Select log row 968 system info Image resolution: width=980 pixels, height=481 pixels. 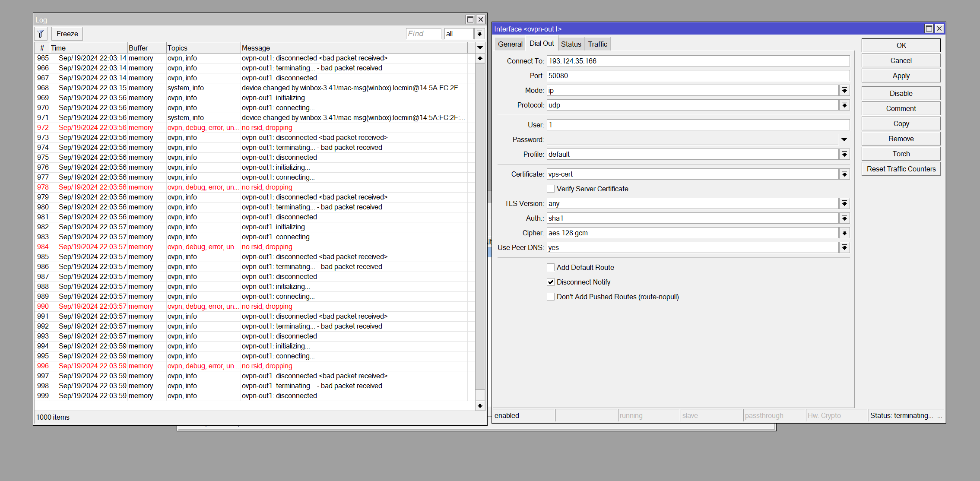255,88
